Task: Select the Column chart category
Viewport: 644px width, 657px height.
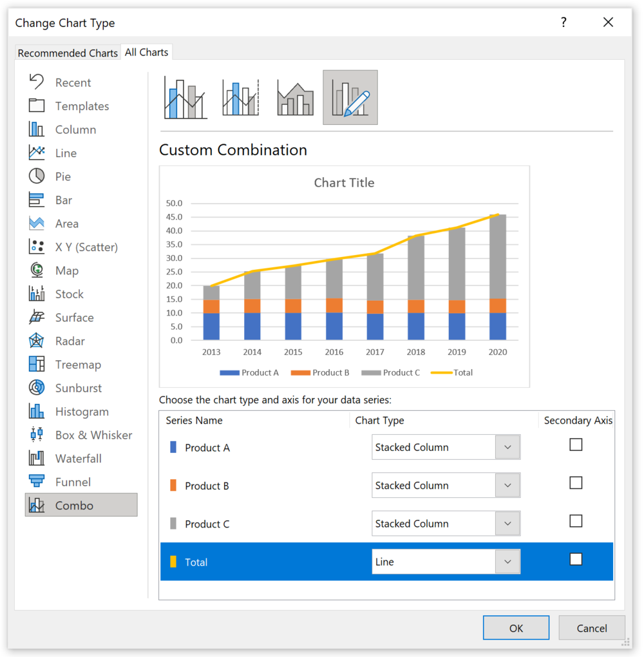Action: click(72, 129)
